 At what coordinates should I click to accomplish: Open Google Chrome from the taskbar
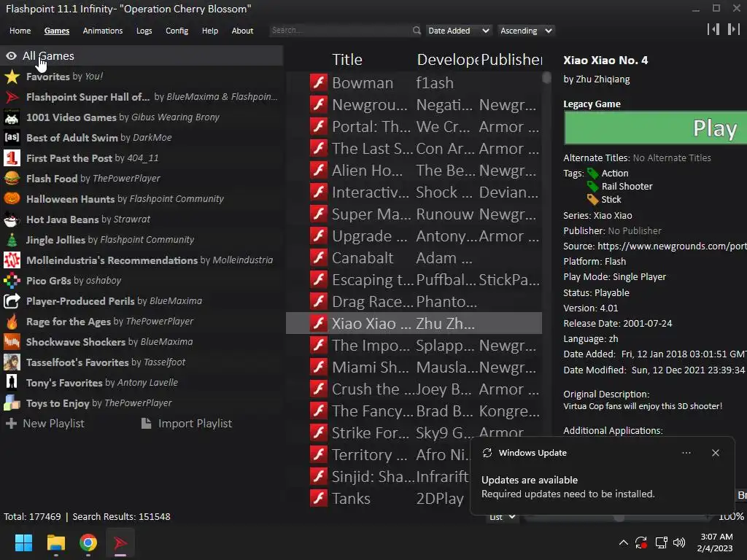[88, 542]
